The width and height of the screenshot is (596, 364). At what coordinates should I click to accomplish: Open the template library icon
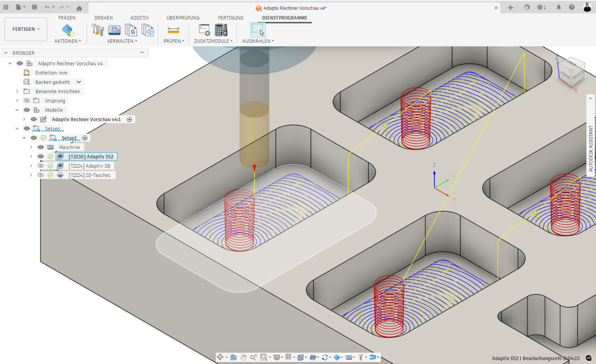(148, 30)
